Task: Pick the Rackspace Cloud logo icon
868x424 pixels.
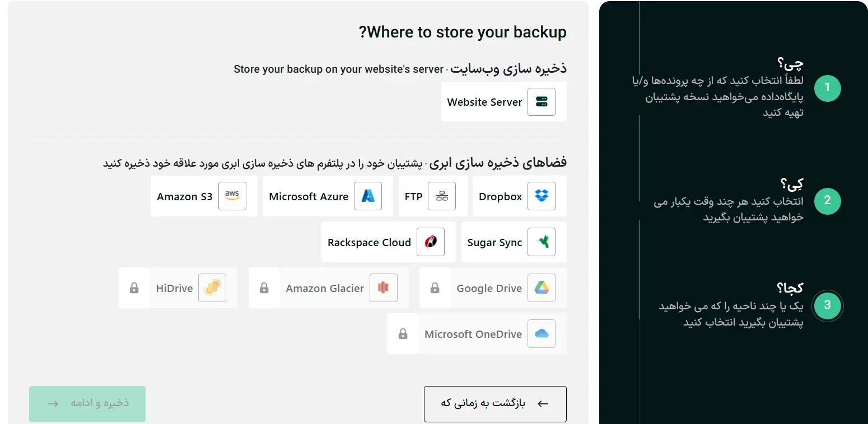Action: tap(431, 242)
